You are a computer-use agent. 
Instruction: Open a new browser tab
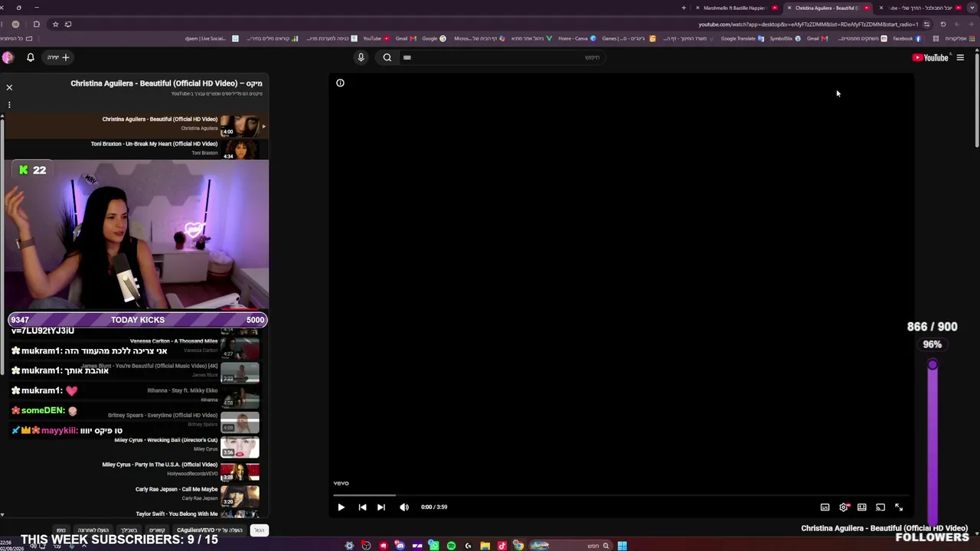click(x=684, y=8)
